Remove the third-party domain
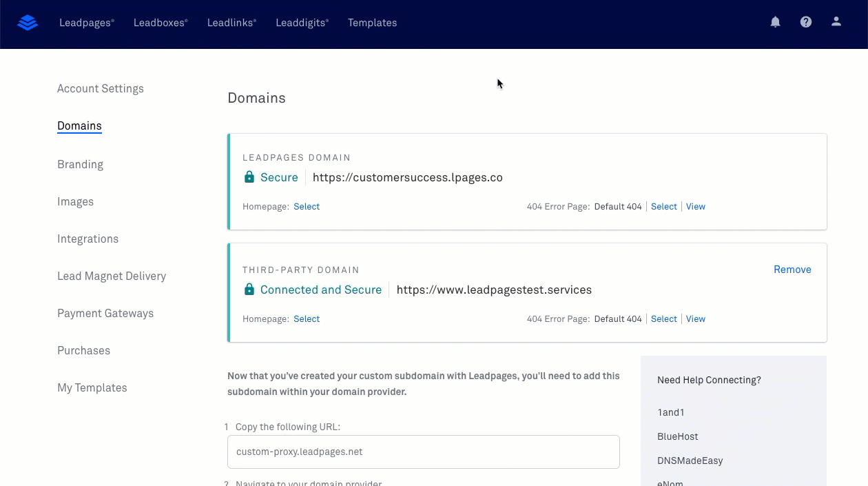868x486 pixels. click(x=792, y=270)
